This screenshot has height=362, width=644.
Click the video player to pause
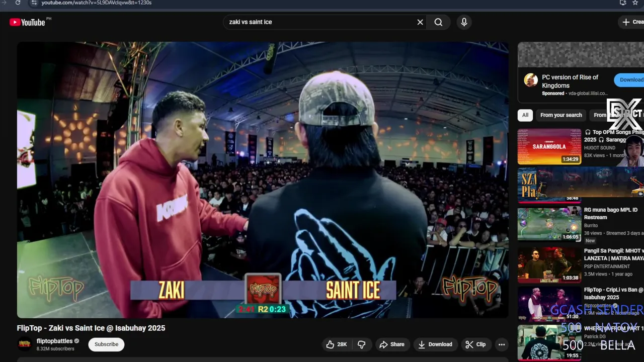[263, 180]
